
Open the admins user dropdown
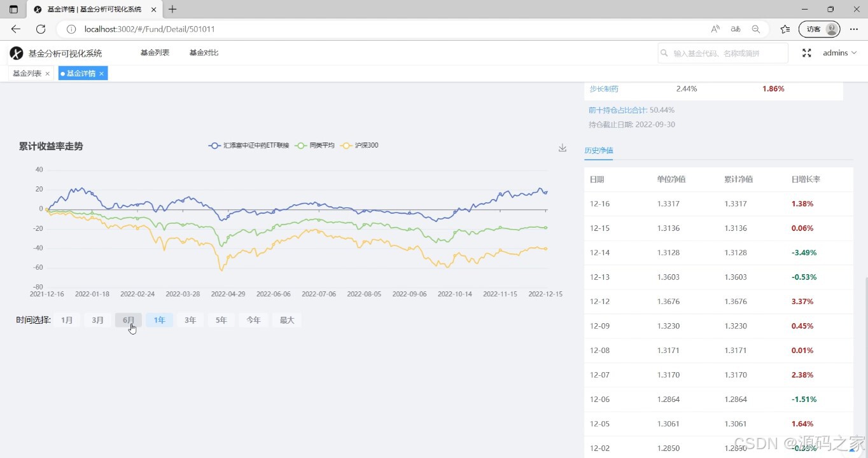tap(839, 53)
